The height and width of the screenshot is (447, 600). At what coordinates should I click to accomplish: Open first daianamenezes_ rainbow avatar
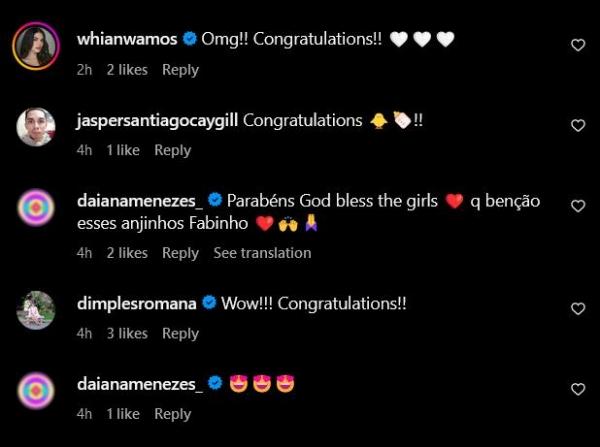pyautogui.click(x=36, y=207)
